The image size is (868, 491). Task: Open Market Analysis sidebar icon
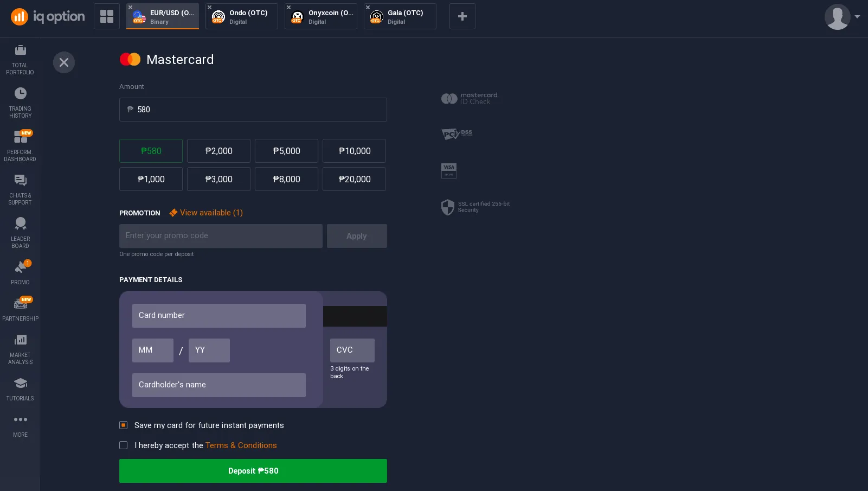point(20,349)
